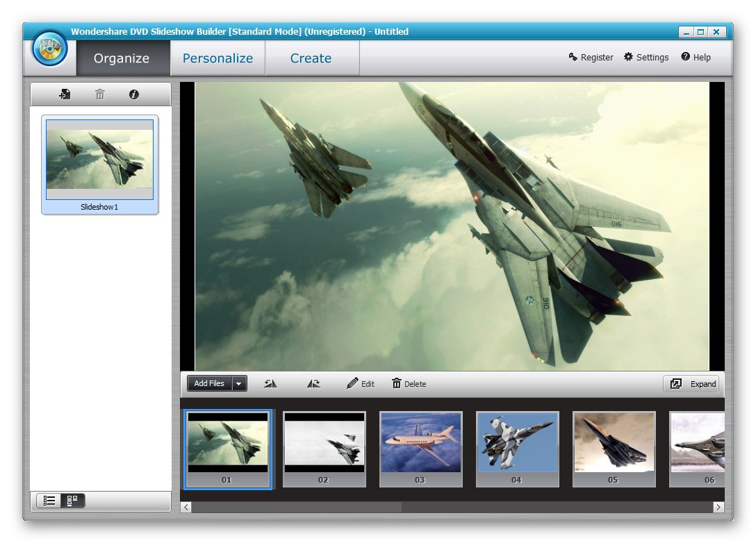The image size is (756, 543).
Task: Expand the storyboard view
Action: 691,383
